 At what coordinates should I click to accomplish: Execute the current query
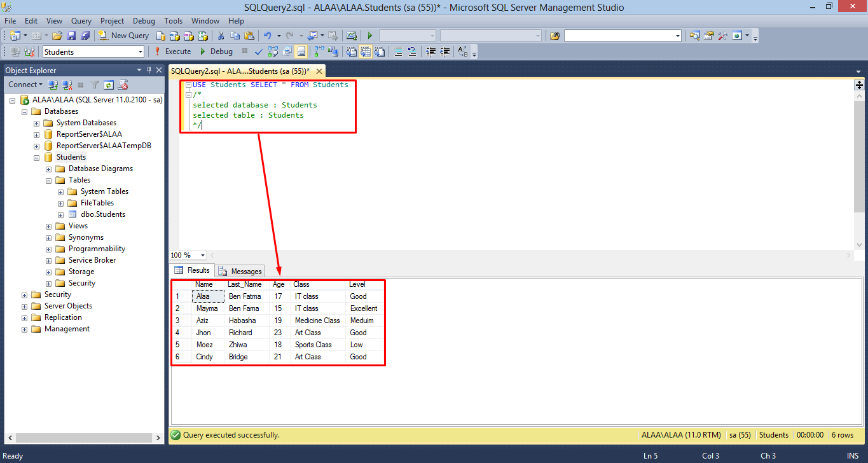pyautogui.click(x=172, y=52)
